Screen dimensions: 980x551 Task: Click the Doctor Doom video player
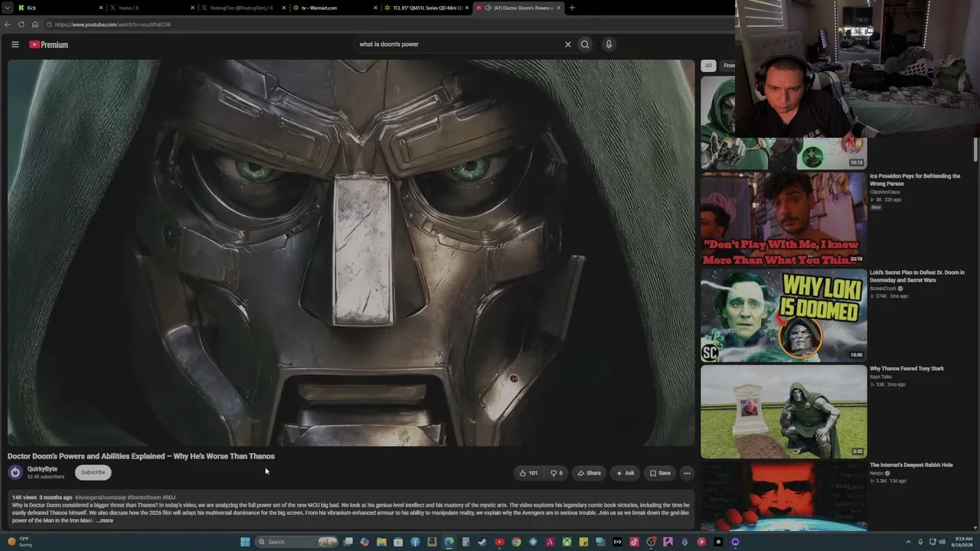(351, 253)
